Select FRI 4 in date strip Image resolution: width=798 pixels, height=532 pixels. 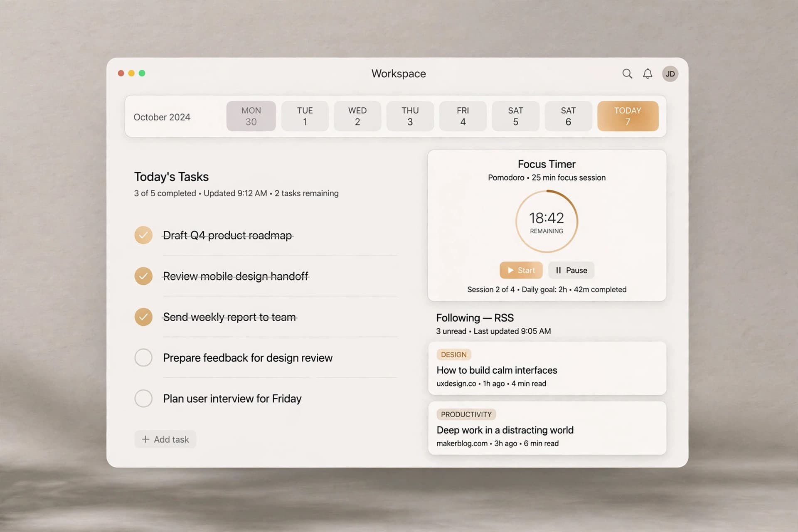pos(463,116)
